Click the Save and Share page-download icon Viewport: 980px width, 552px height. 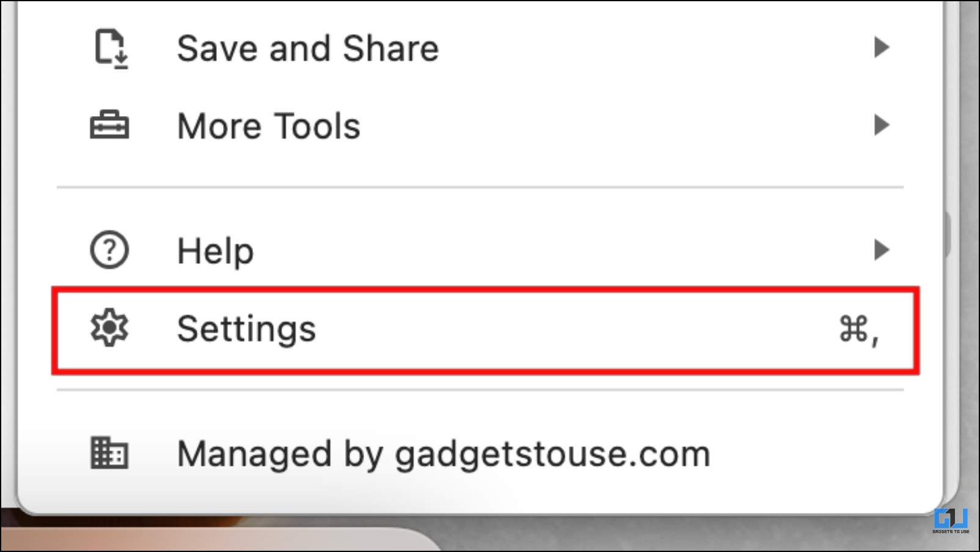coord(111,48)
